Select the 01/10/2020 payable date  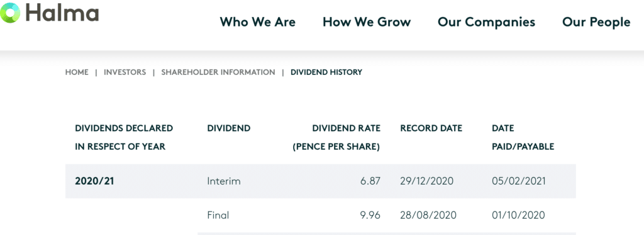[518, 215]
